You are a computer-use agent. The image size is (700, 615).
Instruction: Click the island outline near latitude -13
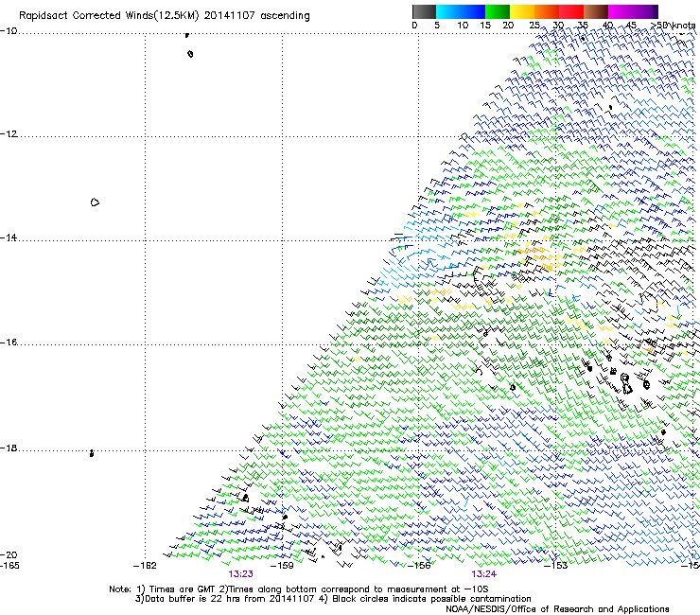point(95,202)
